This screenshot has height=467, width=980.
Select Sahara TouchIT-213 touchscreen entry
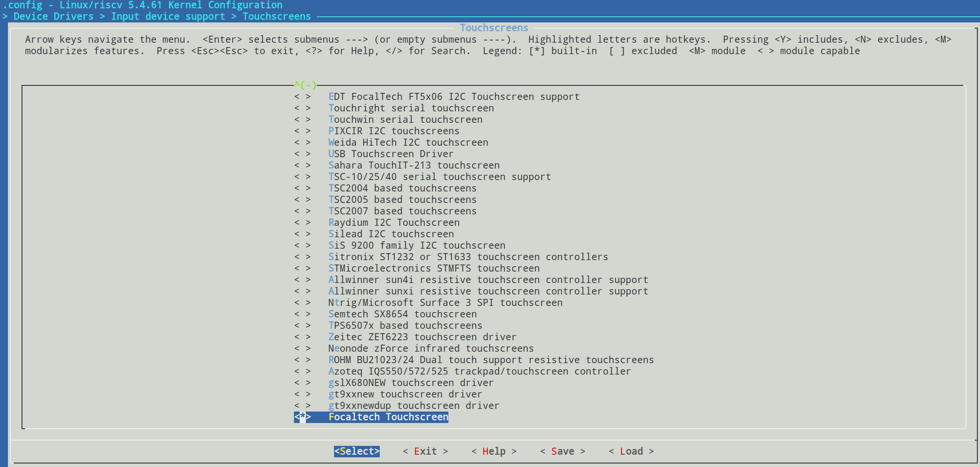[414, 165]
